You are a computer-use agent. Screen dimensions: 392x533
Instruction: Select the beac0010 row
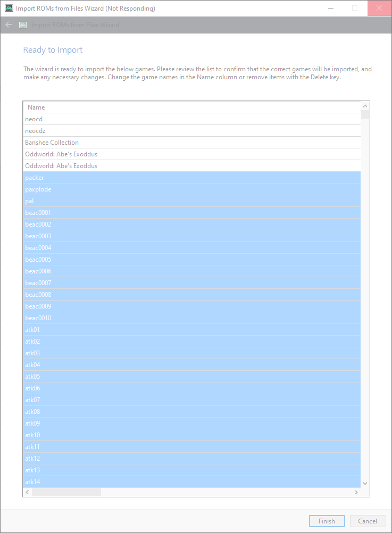tap(192, 318)
